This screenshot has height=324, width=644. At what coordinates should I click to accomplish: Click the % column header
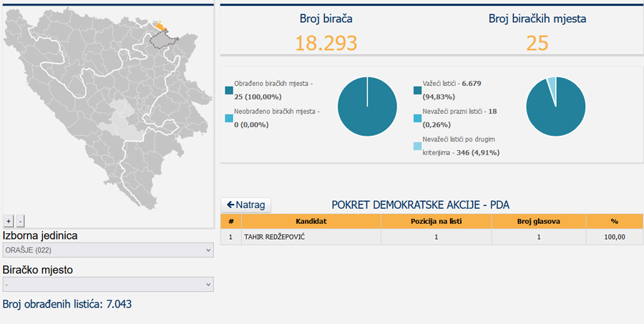tap(615, 221)
